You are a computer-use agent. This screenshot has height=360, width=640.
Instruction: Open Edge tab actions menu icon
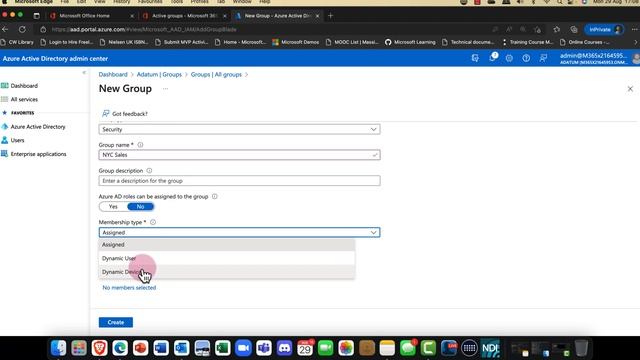pyautogui.click(x=36, y=16)
